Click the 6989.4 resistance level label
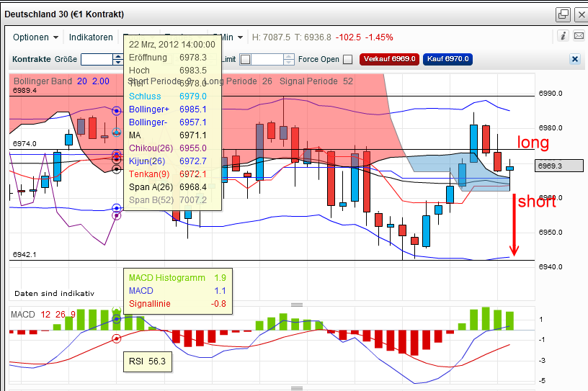This screenshot has width=588, height=391. [x=24, y=91]
